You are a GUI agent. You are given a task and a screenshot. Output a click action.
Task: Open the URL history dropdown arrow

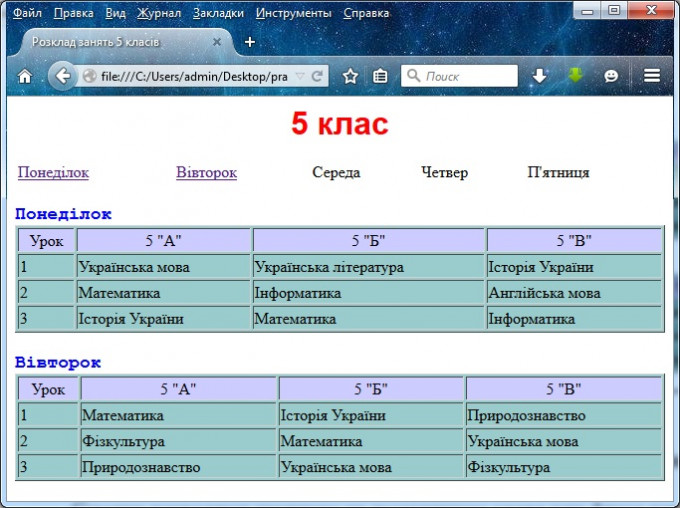tap(300, 76)
